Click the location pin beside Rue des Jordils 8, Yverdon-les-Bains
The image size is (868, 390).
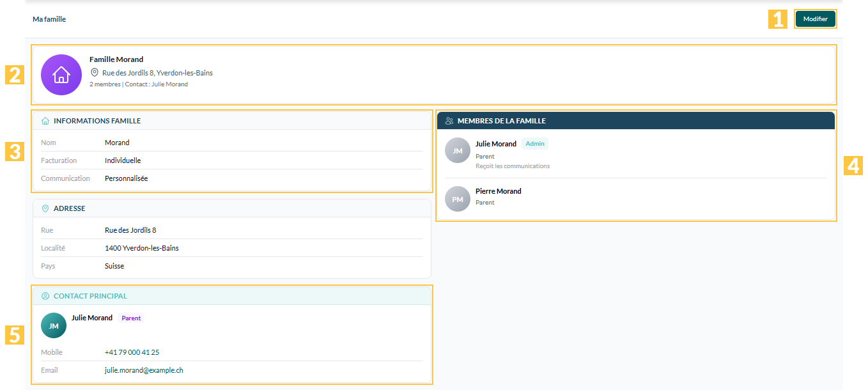(95, 73)
